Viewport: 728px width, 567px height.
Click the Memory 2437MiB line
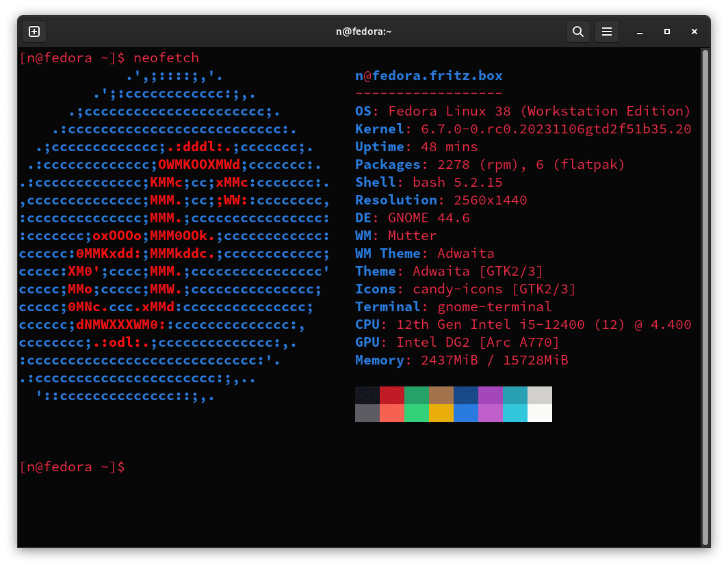[x=461, y=360]
